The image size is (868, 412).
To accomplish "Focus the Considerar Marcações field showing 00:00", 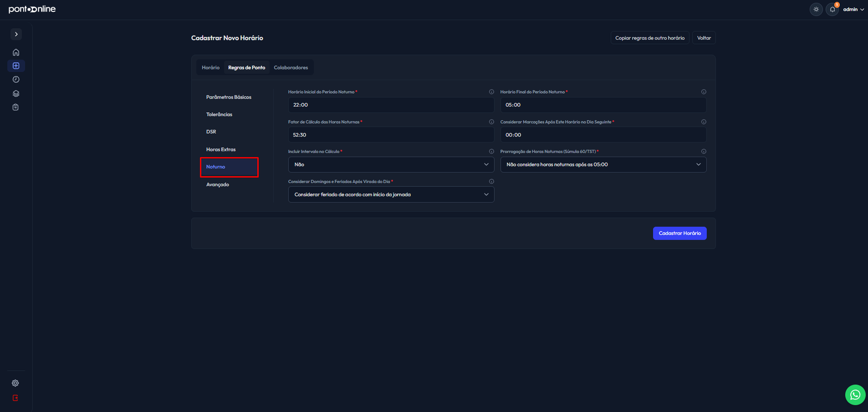I will [603, 135].
